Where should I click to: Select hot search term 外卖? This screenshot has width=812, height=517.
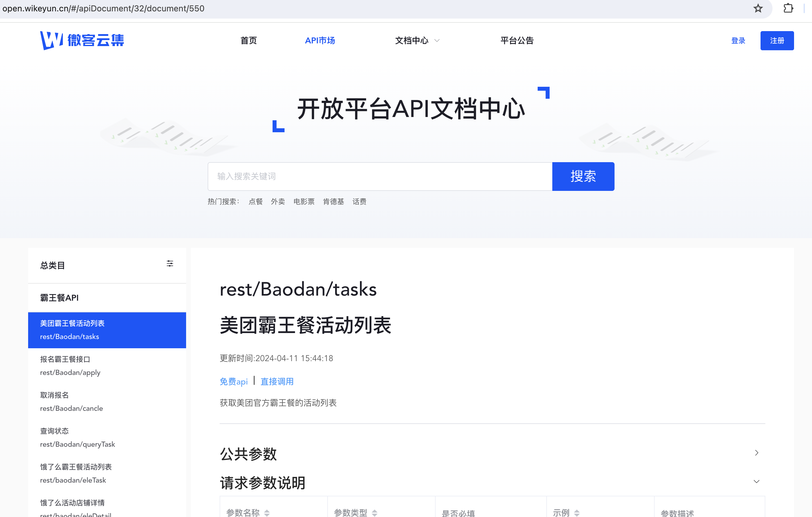[278, 201]
